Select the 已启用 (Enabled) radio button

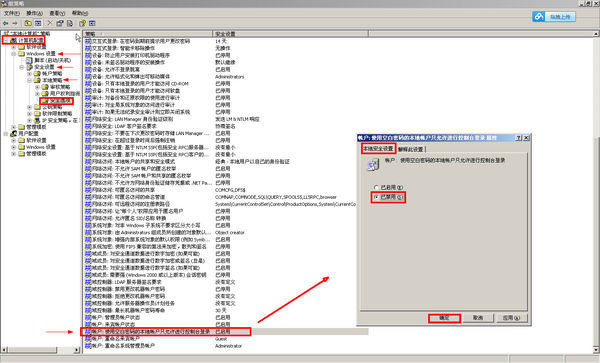pos(376,187)
